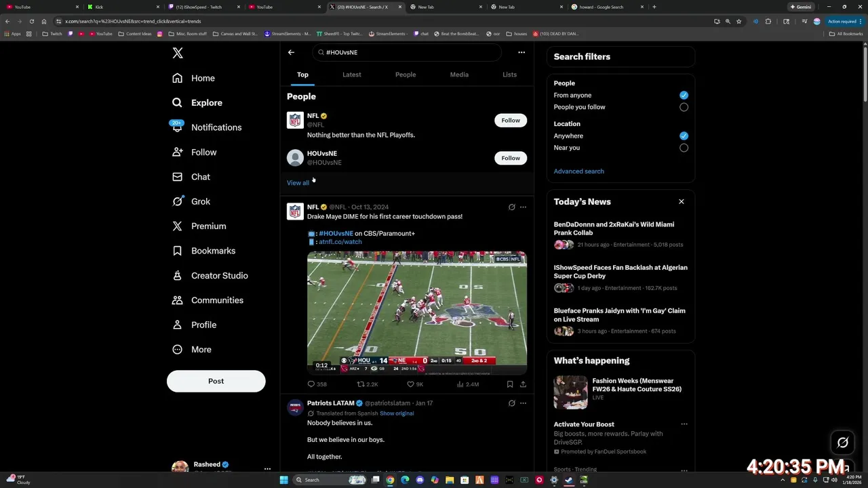868x488 pixels.
Task: Open Explore in the sidebar
Action: [x=197, y=102]
